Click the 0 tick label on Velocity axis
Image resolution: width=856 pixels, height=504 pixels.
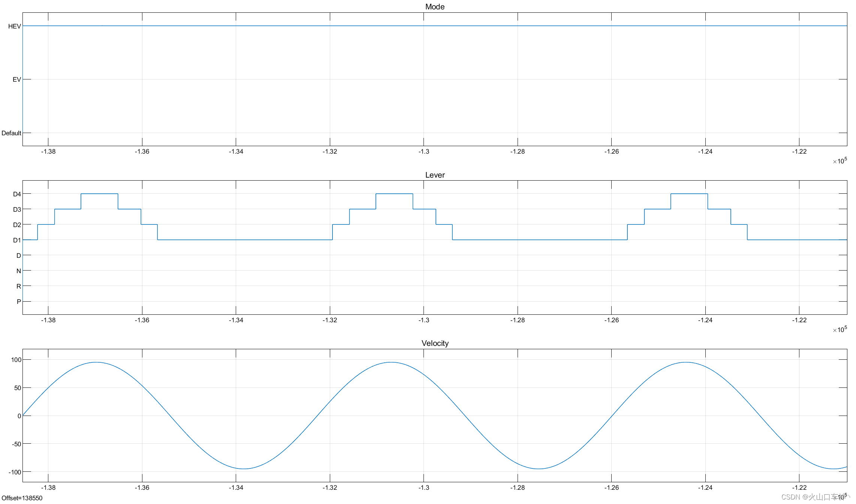tap(19, 416)
